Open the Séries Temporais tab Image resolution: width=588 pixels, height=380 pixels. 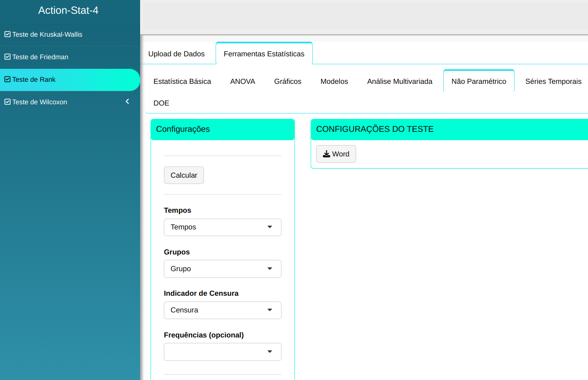tap(553, 81)
